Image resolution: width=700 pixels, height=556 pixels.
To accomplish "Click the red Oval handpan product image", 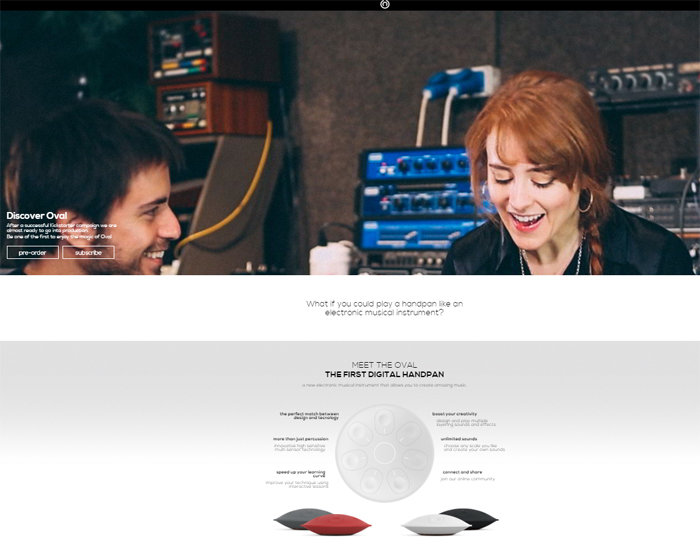I will (336, 525).
